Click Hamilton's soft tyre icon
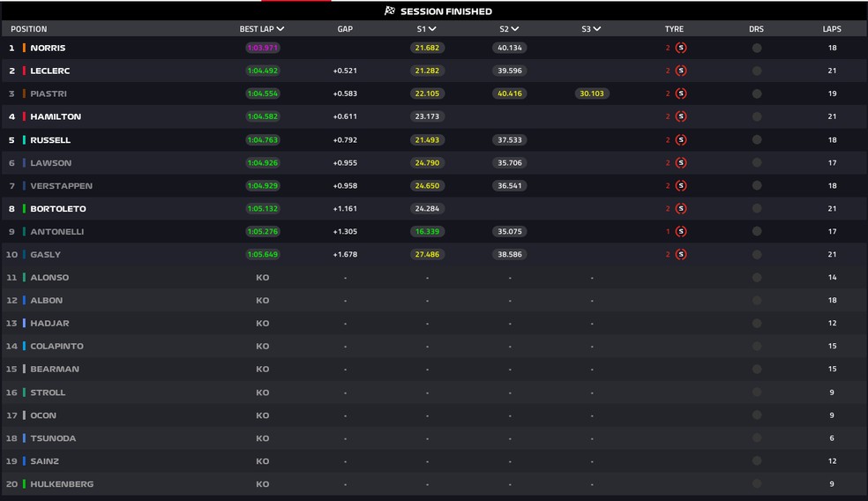868x501 pixels. [681, 116]
